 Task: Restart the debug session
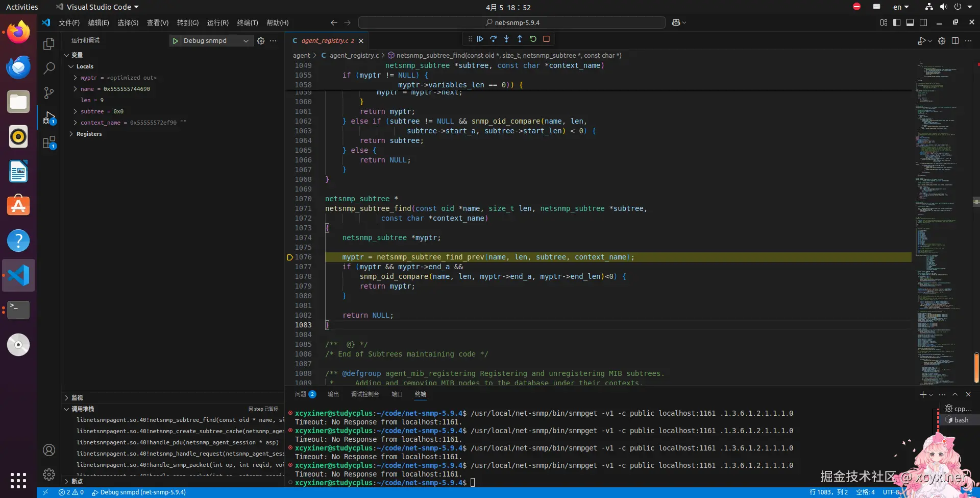533,39
